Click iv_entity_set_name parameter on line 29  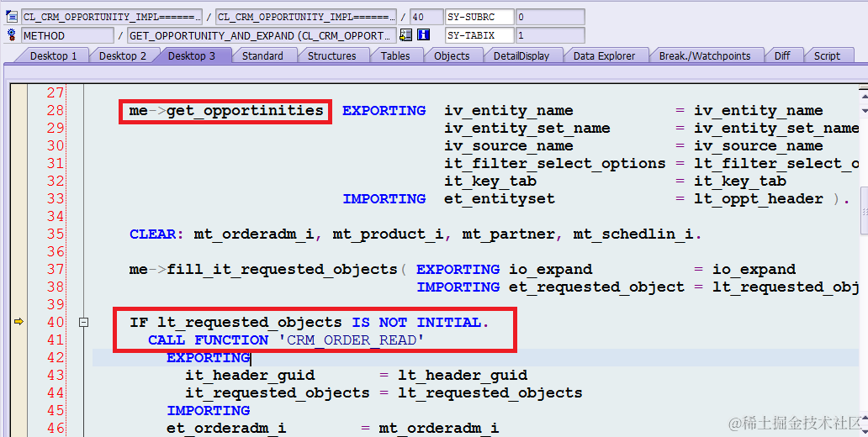(527, 129)
